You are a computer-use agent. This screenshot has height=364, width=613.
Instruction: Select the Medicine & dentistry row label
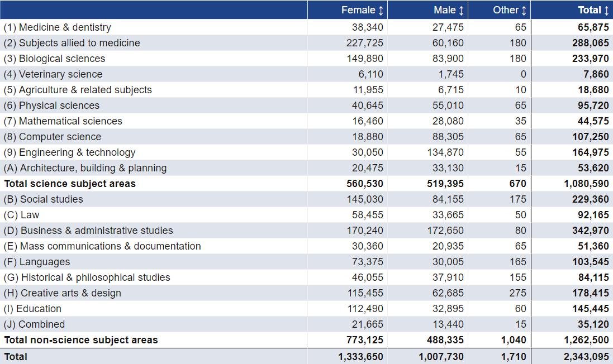(58, 27)
